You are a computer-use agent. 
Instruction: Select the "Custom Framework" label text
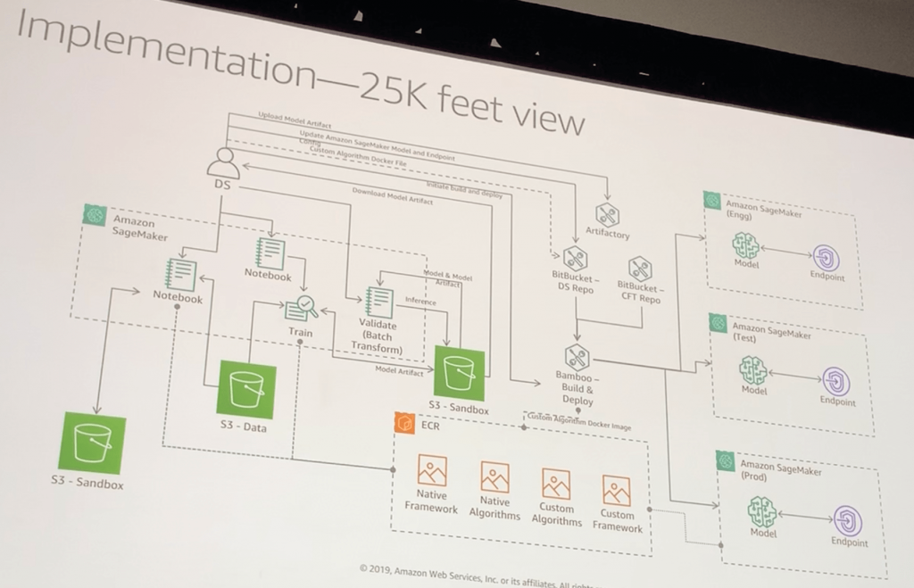[618, 521]
